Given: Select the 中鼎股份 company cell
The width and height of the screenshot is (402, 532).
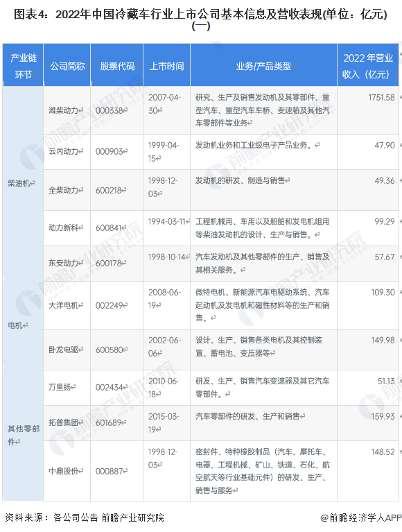Looking at the screenshot, I should (65, 471).
